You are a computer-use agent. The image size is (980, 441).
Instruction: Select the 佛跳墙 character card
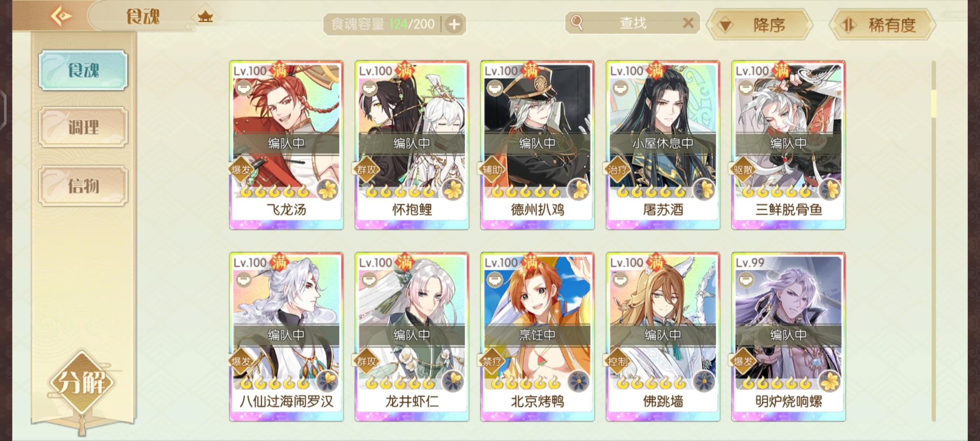[663, 337]
